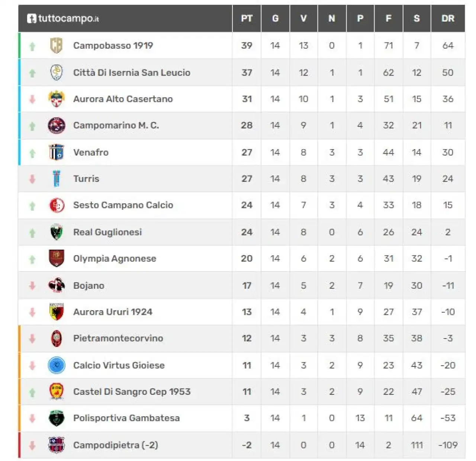Click the Campobasso 1919 team crest
Viewport: 476px width, 461px height.
pyautogui.click(x=57, y=45)
